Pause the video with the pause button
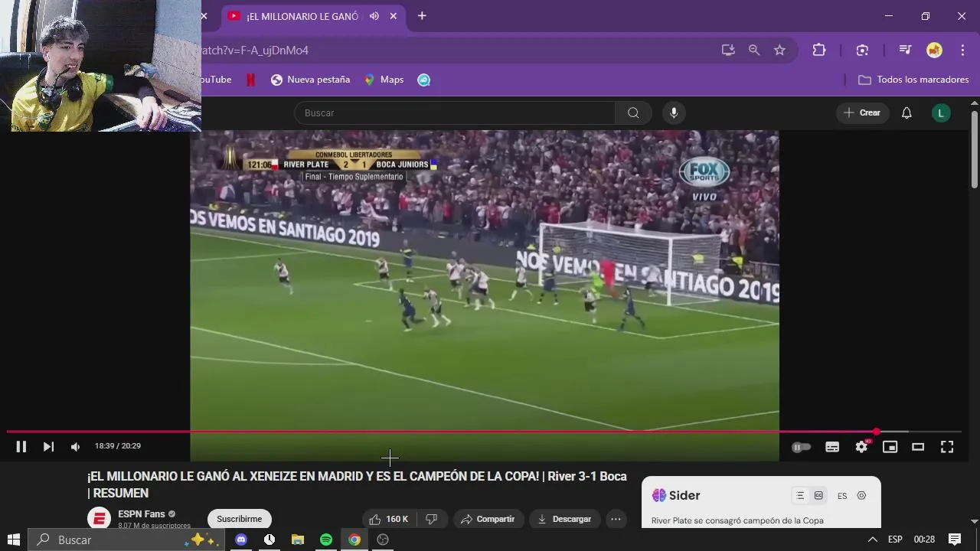 [x=21, y=447]
